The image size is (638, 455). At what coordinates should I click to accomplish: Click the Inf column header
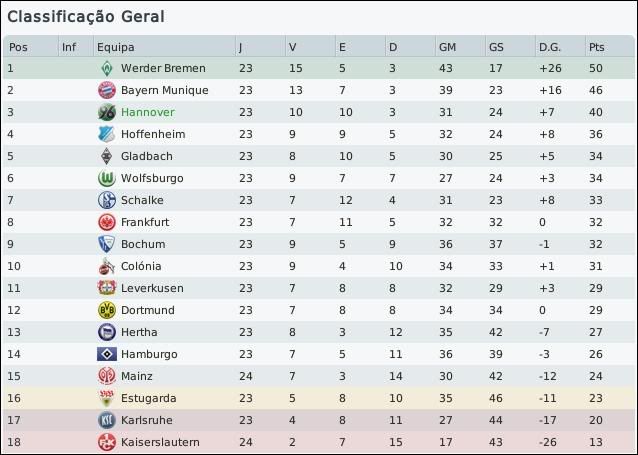(x=68, y=47)
